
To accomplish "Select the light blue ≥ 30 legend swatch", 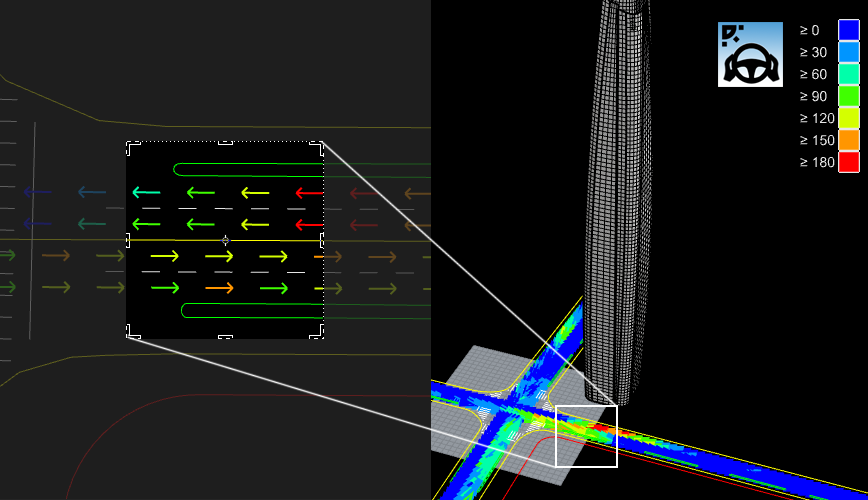I will [x=849, y=52].
